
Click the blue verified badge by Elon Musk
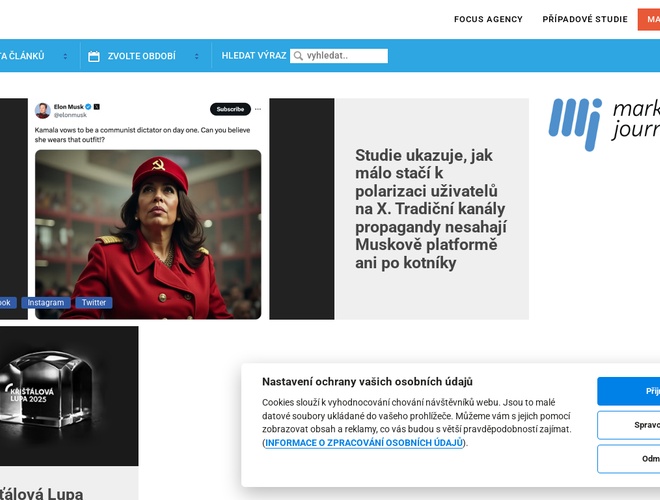(88, 107)
